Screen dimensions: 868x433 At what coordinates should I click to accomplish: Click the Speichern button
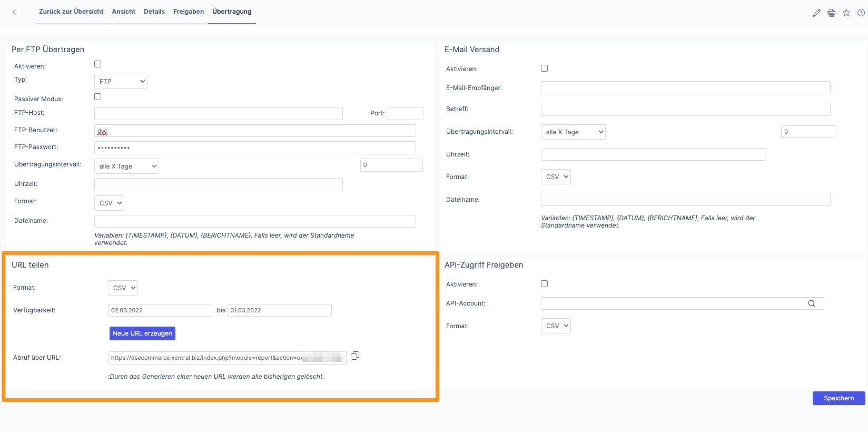pos(839,398)
